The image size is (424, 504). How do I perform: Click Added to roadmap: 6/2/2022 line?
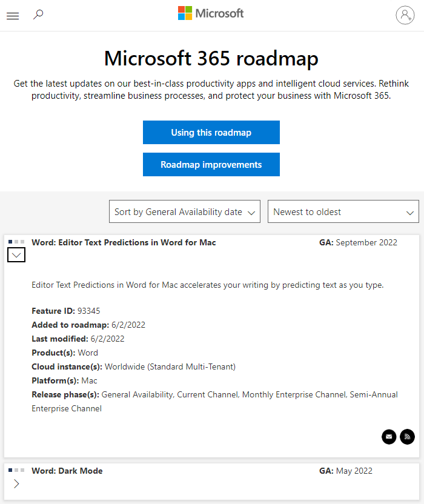click(x=88, y=325)
